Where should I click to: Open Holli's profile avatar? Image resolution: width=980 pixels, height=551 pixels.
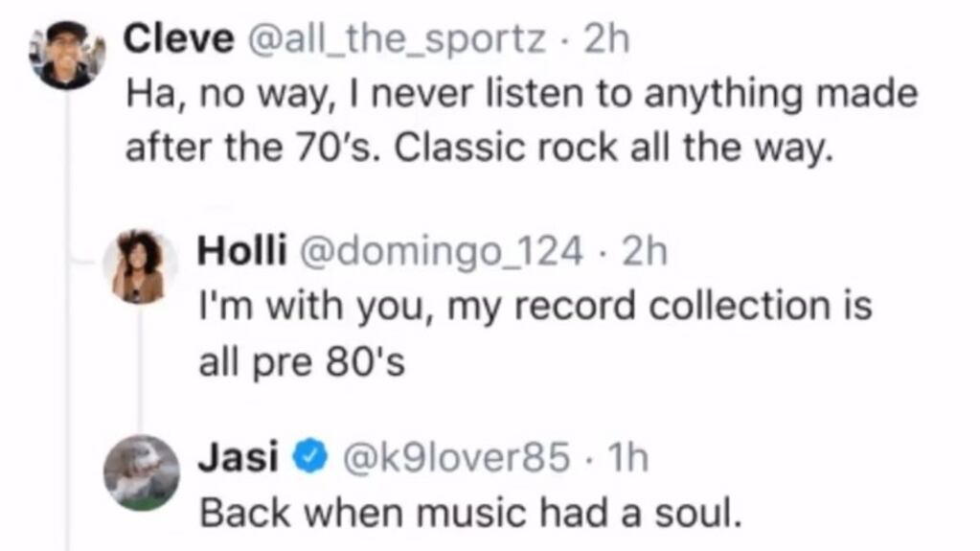(x=140, y=267)
